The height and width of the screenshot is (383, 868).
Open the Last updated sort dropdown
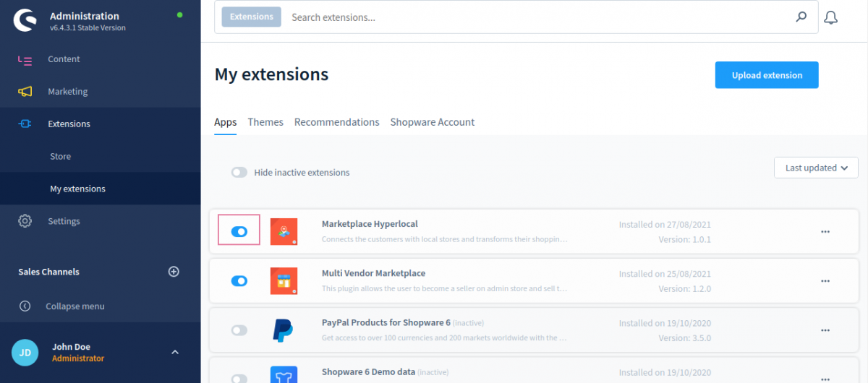[816, 168]
